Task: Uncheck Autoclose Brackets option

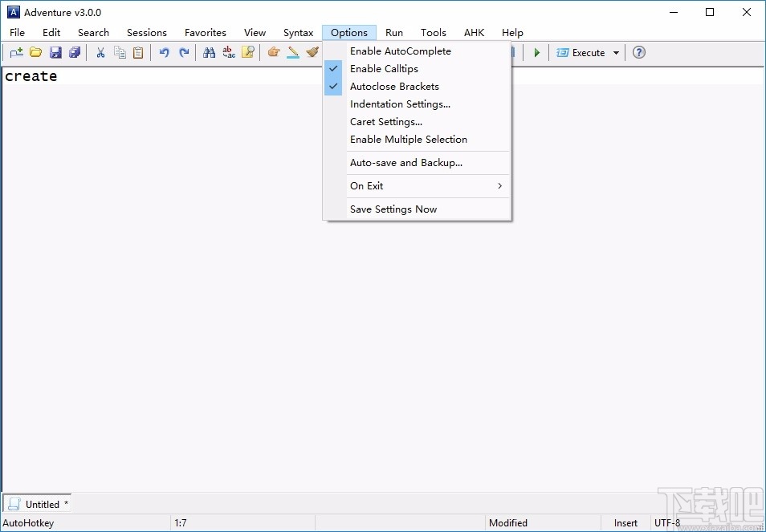Action: (418, 87)
